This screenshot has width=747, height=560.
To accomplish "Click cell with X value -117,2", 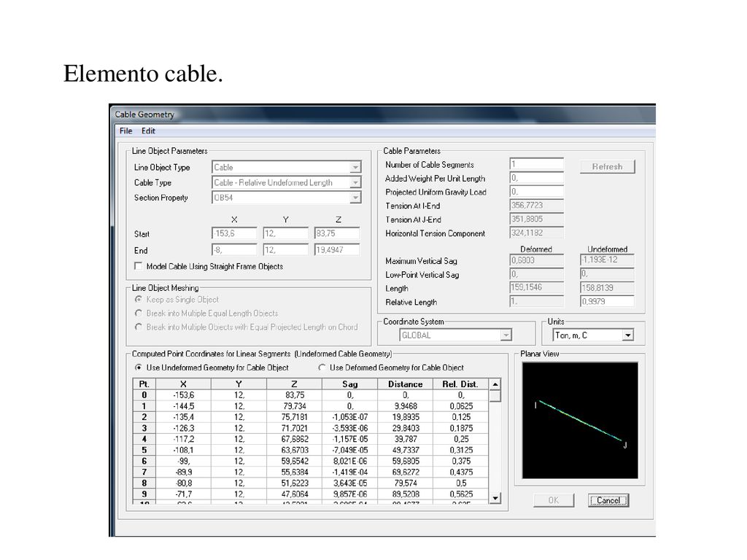I will pos(183,439).
